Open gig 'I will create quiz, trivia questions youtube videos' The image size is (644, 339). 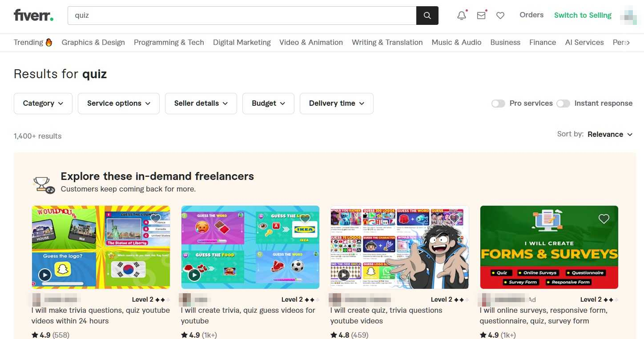coord(386,315)
